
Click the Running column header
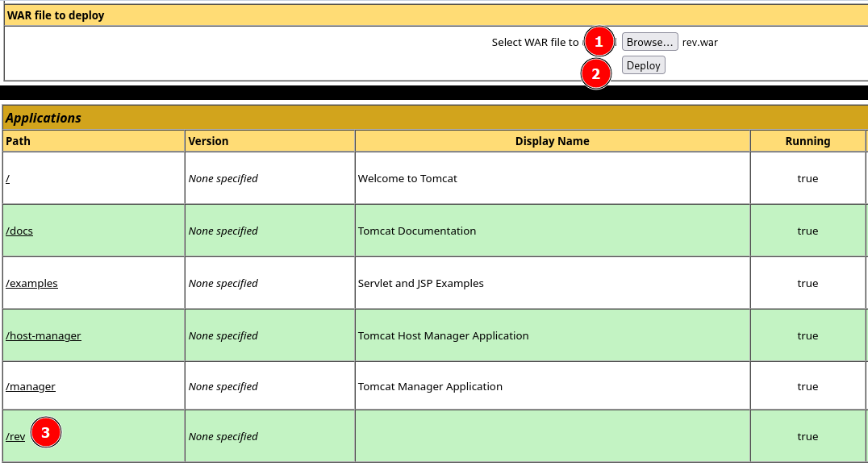807,141
